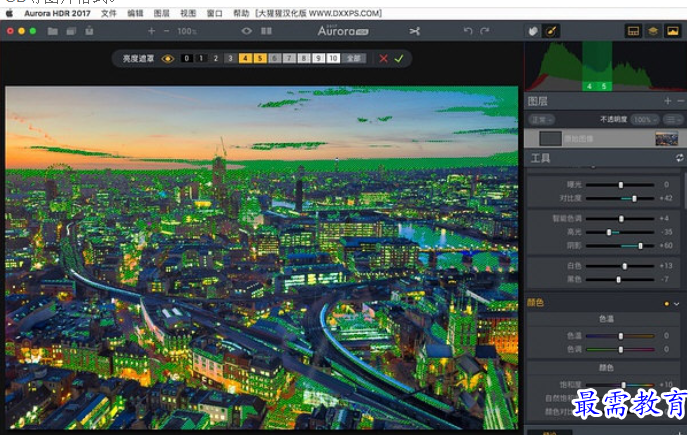
Task: Toggle luminosity zone 7
Action: click(x=290, y=59)
